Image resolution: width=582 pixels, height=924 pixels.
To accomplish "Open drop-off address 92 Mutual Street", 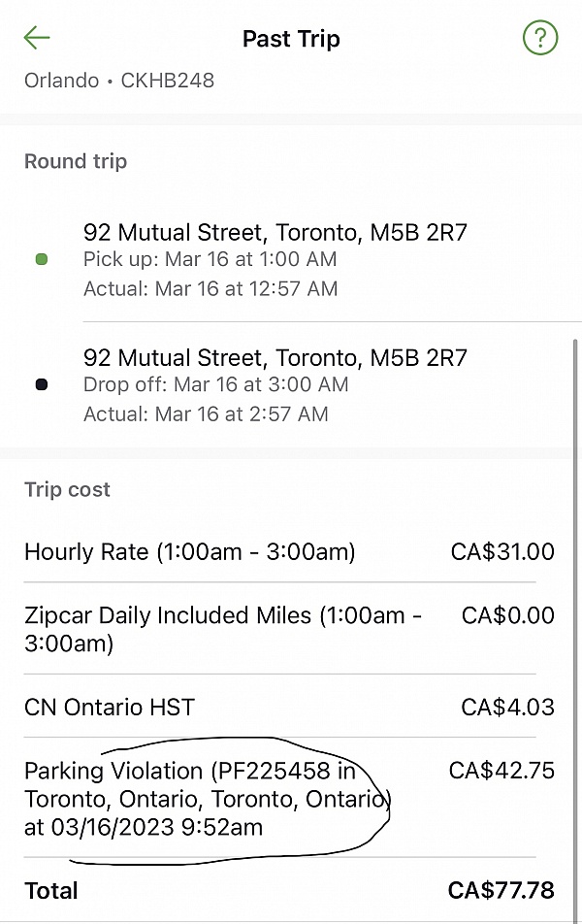I will (275, 358).
